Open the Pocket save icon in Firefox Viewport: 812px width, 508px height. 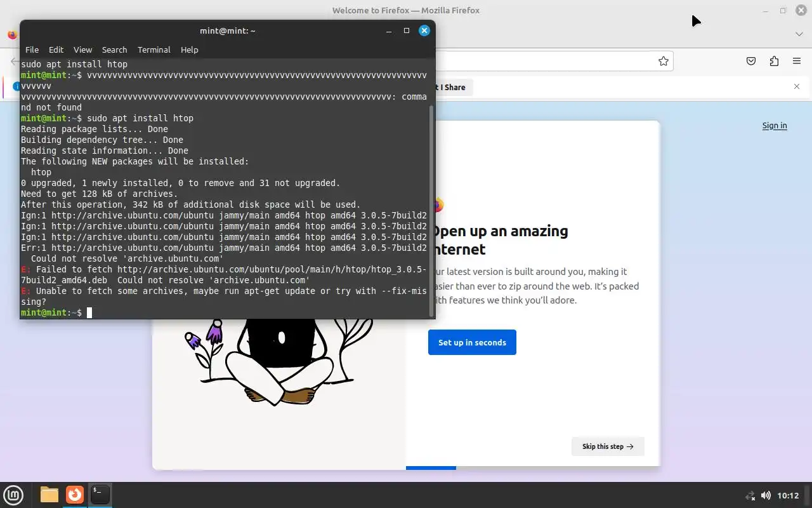[751, 61]
